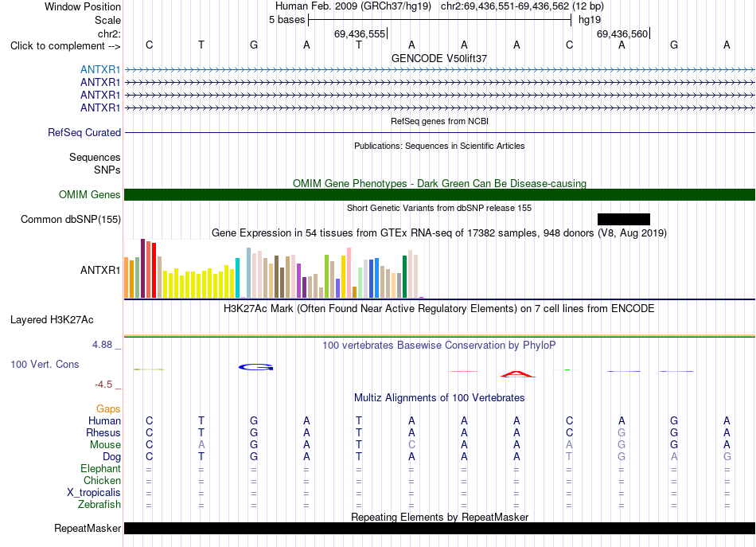Click the pink GTEx expression bar
The width and height of the screenshot is (756, 547).
[349, 272]
